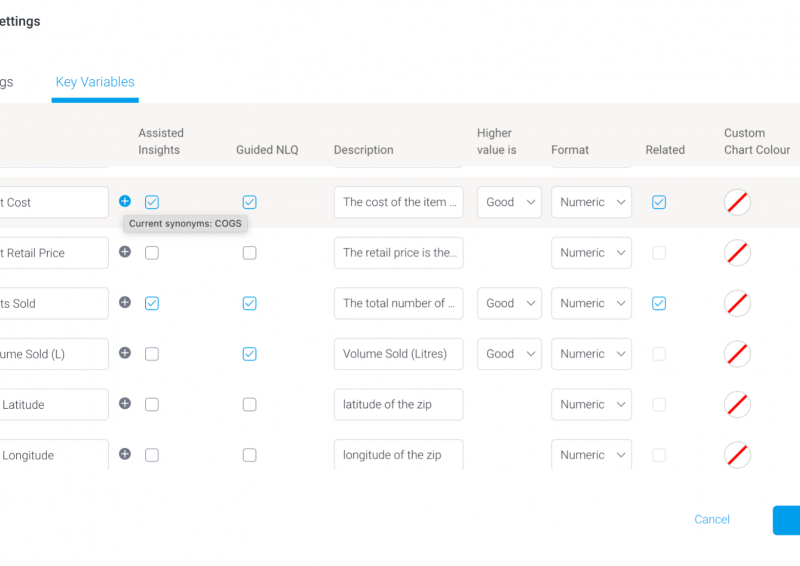The height and width of the screenshot is (566, 800).
Task: Uncheck Guided NLQ for Volume Sold (L)
Action: click(x=249, y=354)
